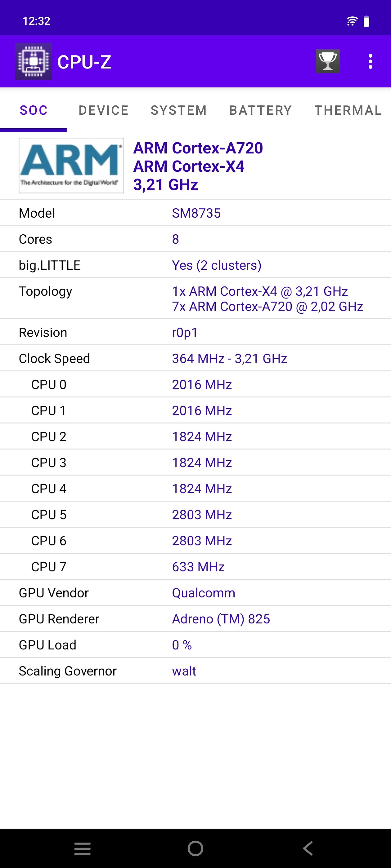Switch to the DEVICE tab
The width and height of the screenshot is (391, 868).
[x=103, y=110]
